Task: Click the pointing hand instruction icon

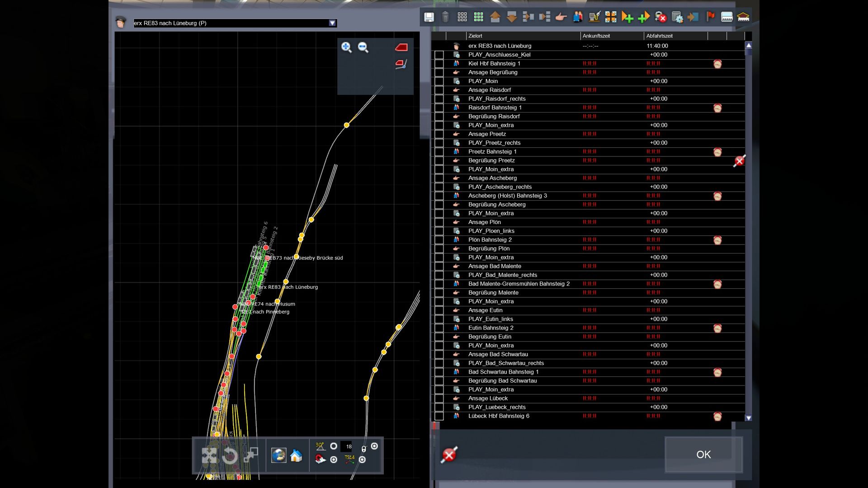Action: (561, 17)
